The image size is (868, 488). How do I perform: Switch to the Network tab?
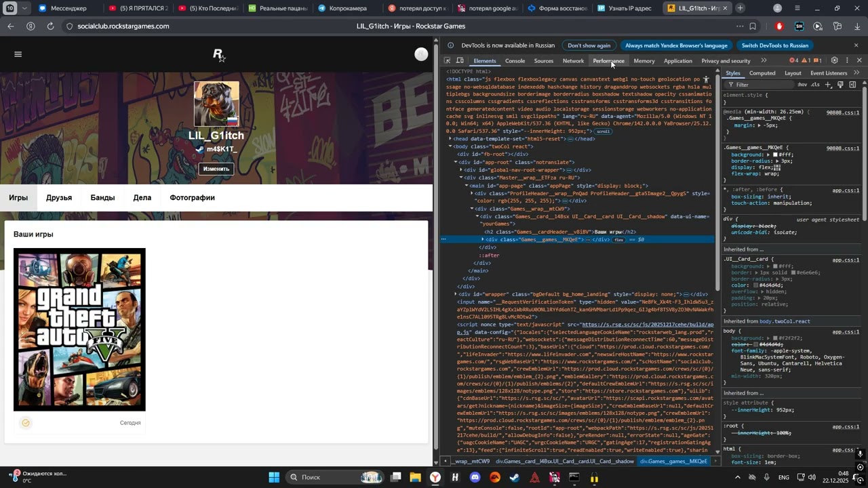pyautogui.click(x=573, y=61)
